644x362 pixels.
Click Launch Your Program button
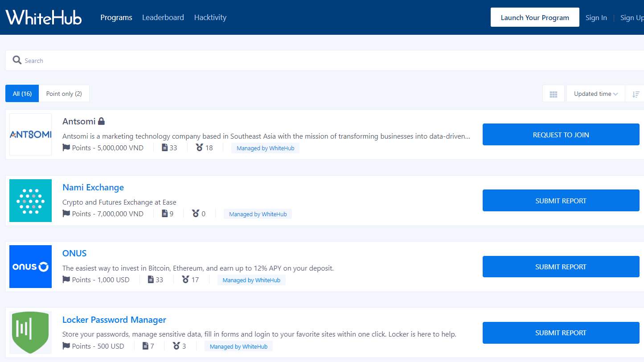click(x=535, y=17)
